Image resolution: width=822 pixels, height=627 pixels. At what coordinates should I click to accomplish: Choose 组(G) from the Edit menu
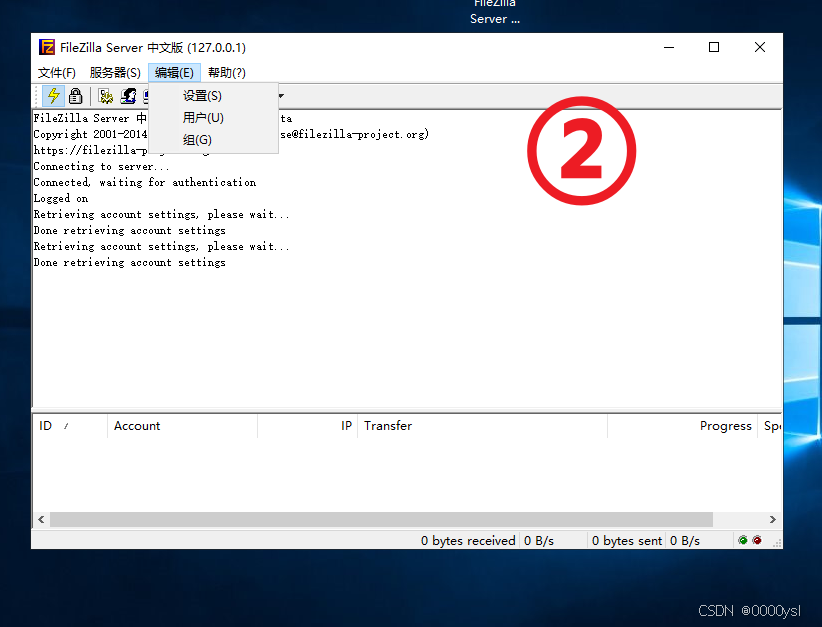[213, 140]
